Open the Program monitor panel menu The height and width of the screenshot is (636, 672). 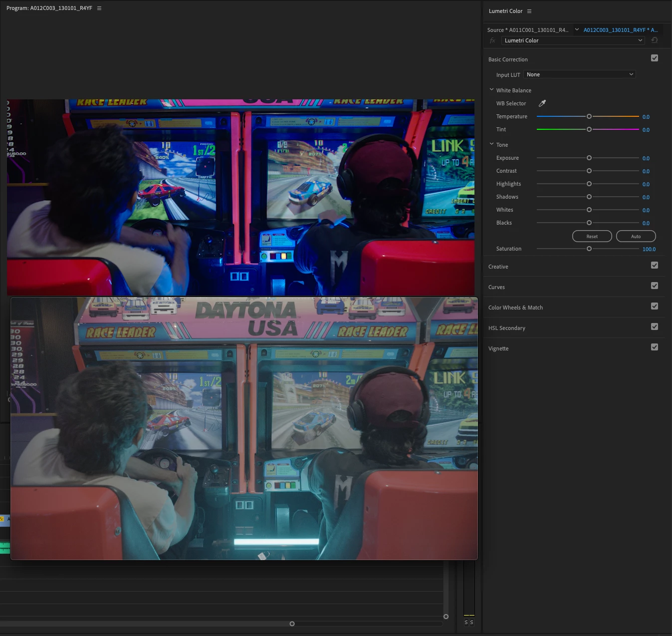click(99, 8)
